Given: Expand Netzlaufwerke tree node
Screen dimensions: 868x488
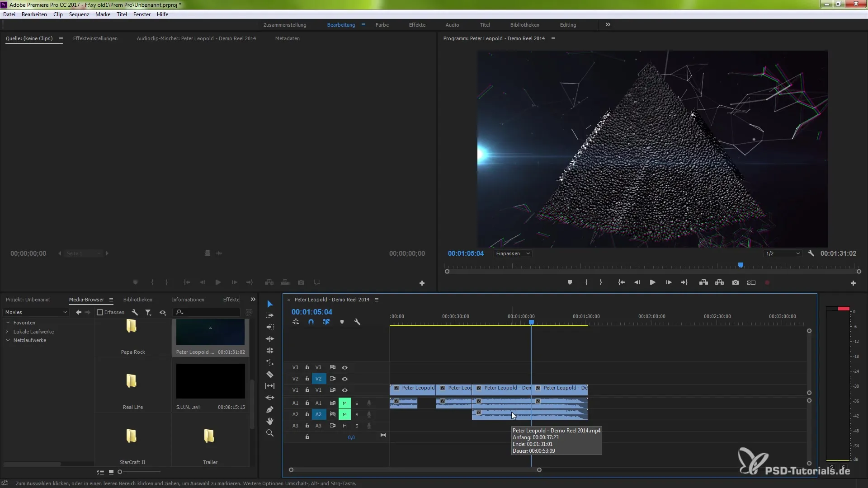Looking at the screenshot, I should [8, 340].
